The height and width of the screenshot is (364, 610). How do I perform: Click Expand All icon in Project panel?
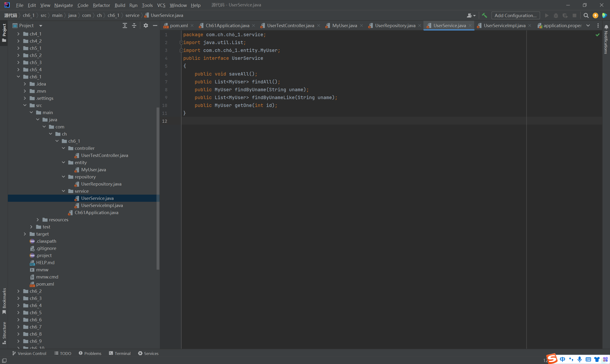(x=125, y=25)
